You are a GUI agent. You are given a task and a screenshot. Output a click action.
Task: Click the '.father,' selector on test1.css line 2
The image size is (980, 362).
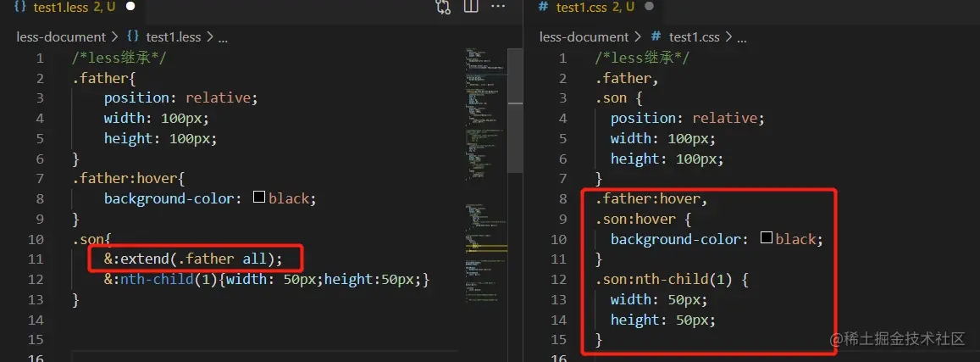click(x=627, y=78)
